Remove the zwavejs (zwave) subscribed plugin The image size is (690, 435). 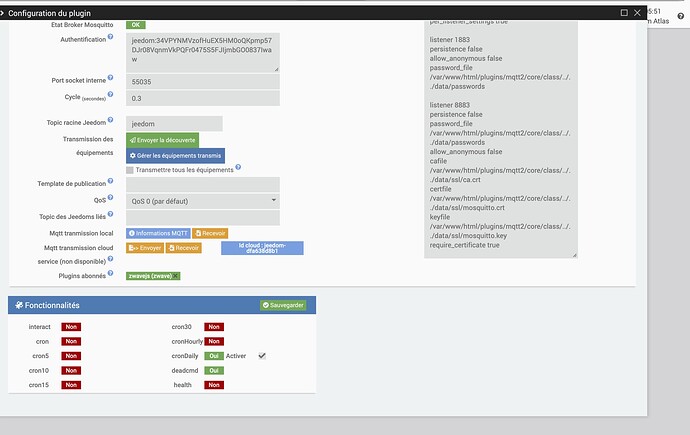(176, 276)
